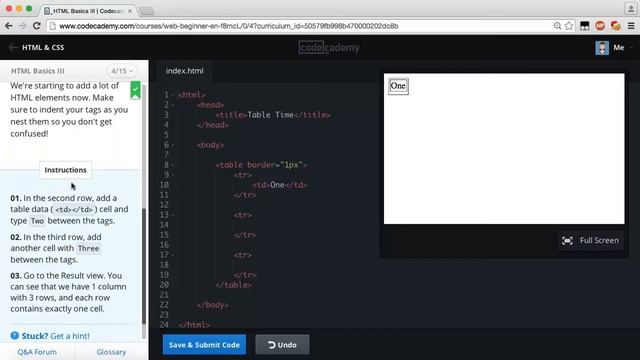Open the Glossary tab
Image resolution: width=640 pixels, height=360 pixels.
(x=111, y=352)
